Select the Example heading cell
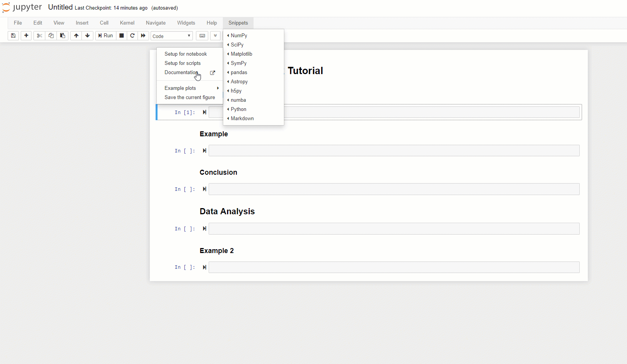Viewport: 627px width, 364px height. 214,134
